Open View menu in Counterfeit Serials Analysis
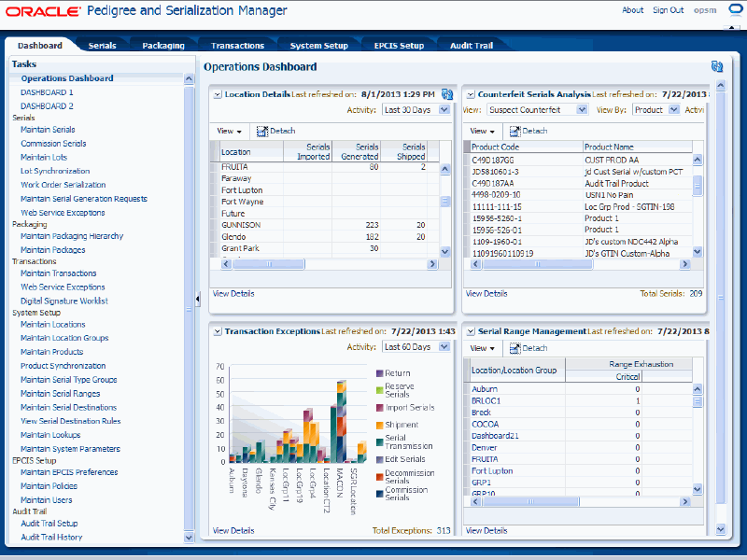Viewport: 747px width, 560px height. 482,131
